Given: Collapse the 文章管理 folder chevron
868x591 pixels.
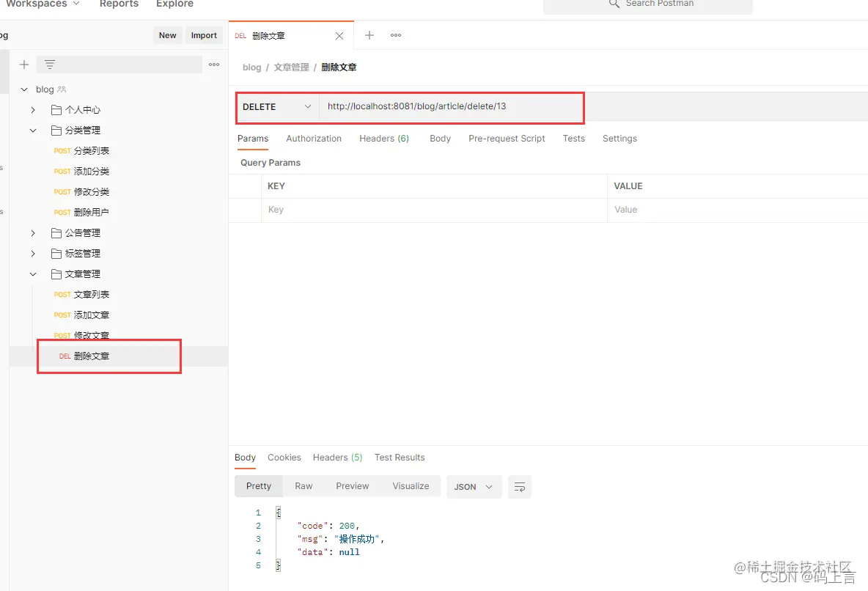Looking at the screenshot, I should pos(33,274).
